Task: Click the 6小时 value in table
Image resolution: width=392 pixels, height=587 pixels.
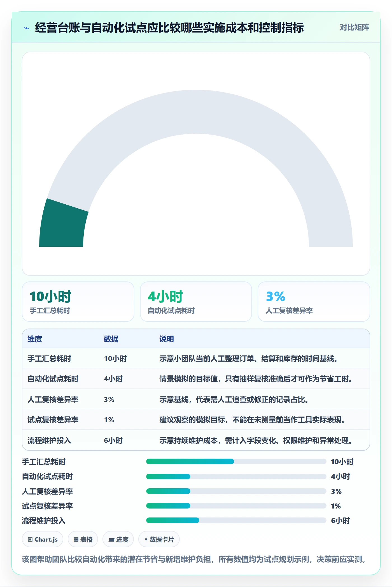Action: click(113, 440)
